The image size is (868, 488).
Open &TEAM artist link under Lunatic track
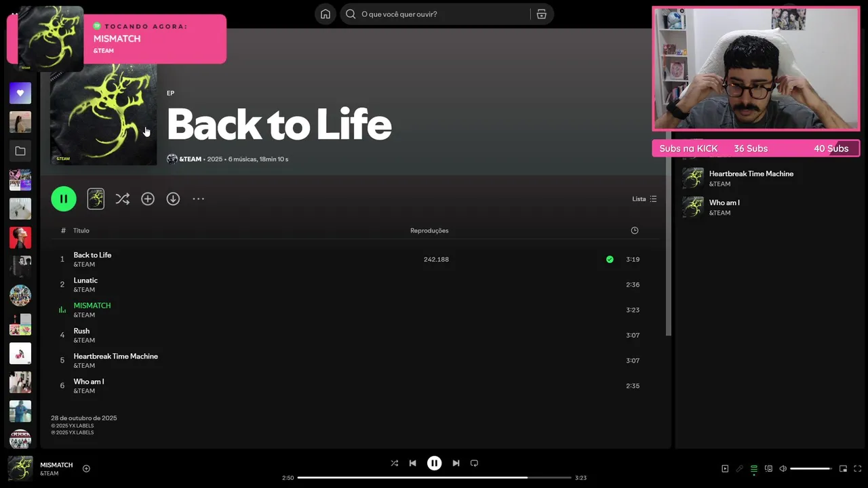[84, 289]
